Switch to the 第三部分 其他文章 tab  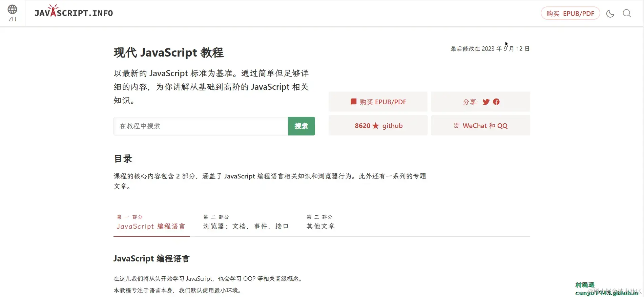320,222
